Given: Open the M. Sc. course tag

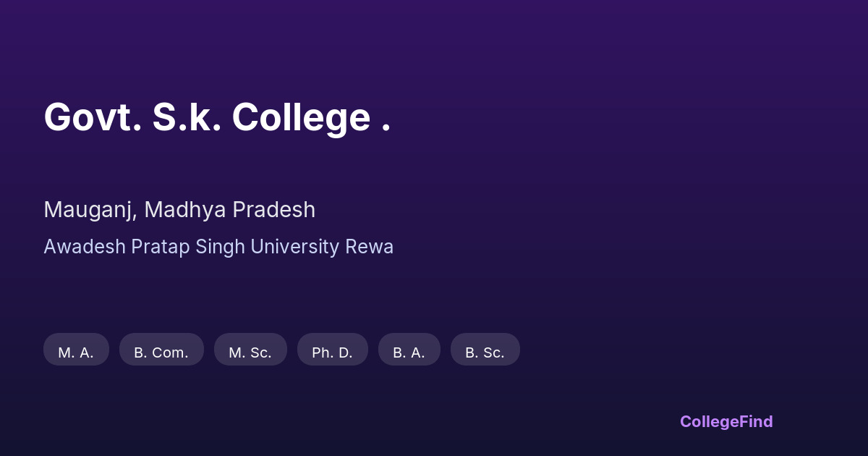Looking at the screenshot, I should [x=250, y=350].
